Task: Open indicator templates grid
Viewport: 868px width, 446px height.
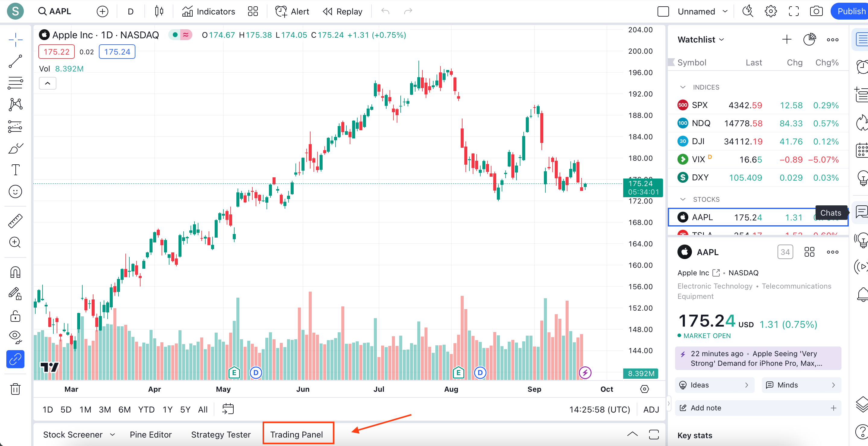Action: click(x=253, y=11)
